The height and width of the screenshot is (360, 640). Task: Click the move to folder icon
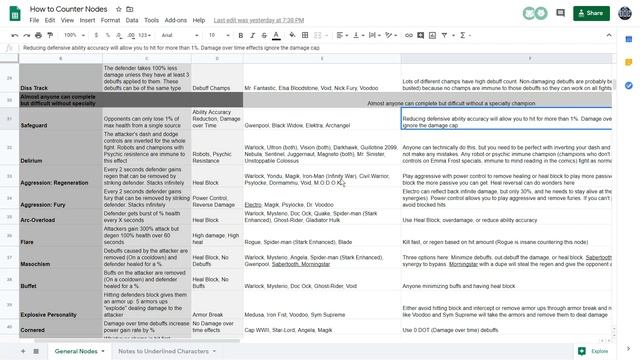(129, 9)
